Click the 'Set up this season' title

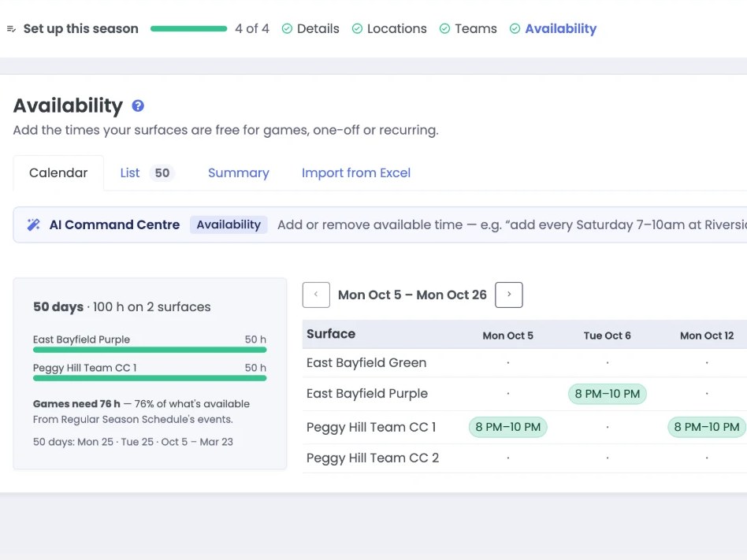81,28
